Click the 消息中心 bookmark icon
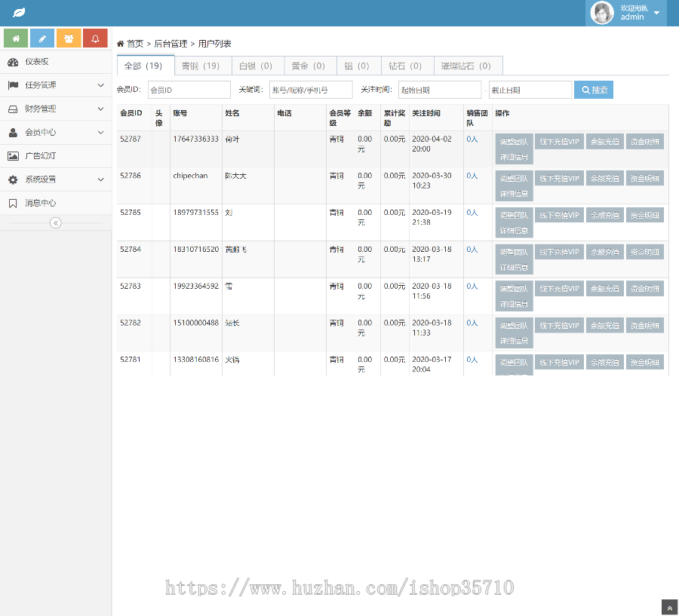Image resolution: width=679 pixels, height=616 pixels. click(x=13, y=203)
